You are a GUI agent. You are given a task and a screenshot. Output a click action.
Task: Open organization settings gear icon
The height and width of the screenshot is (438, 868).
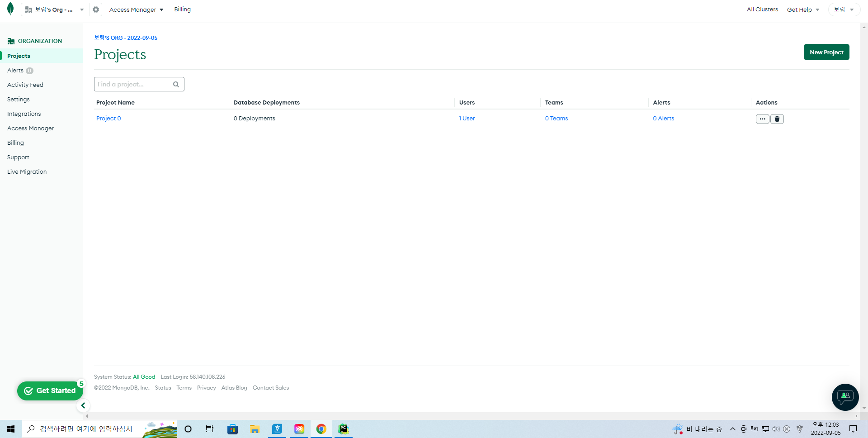96,10
